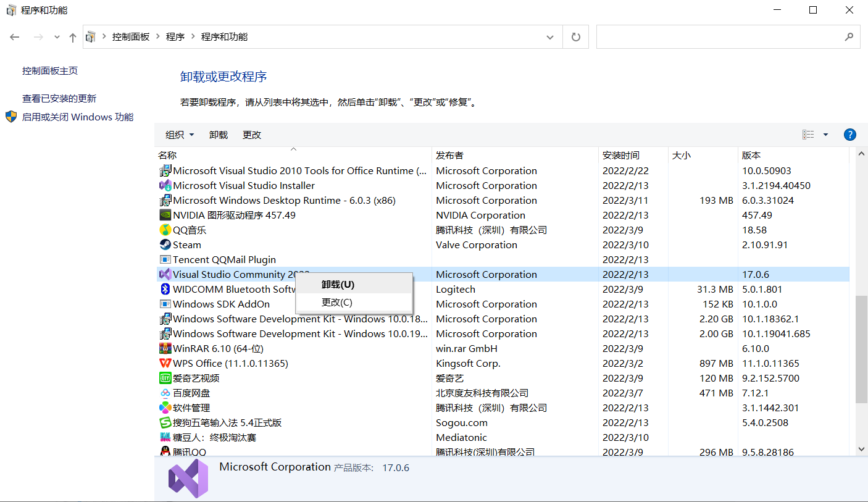Click the 爱奇艺视频 icon
This screenshot has height=502, width=868.
coord(165,378)
